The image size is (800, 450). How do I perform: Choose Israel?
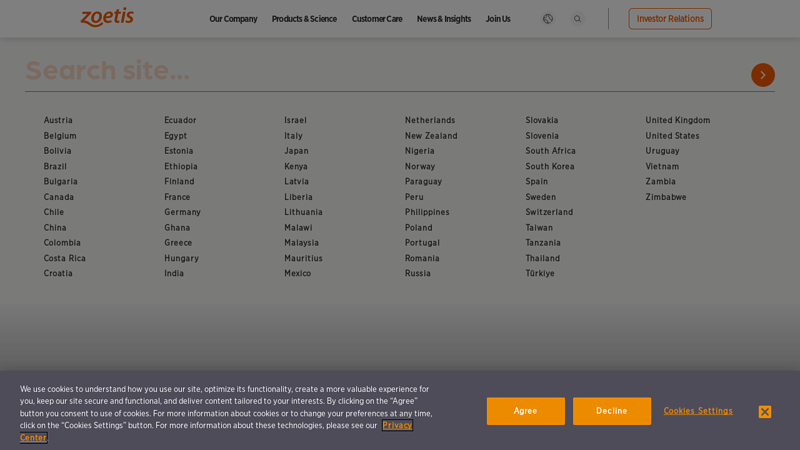coord(295,120)
